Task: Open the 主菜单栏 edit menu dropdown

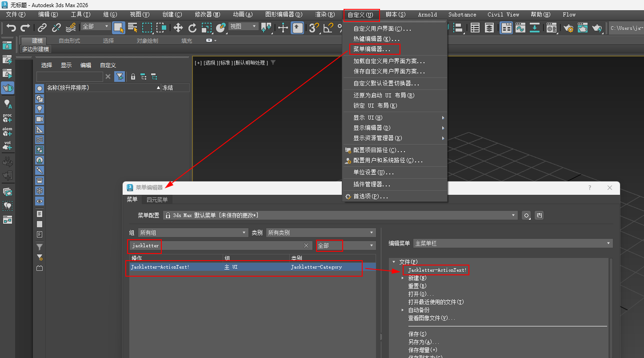Action: [513, 243]
